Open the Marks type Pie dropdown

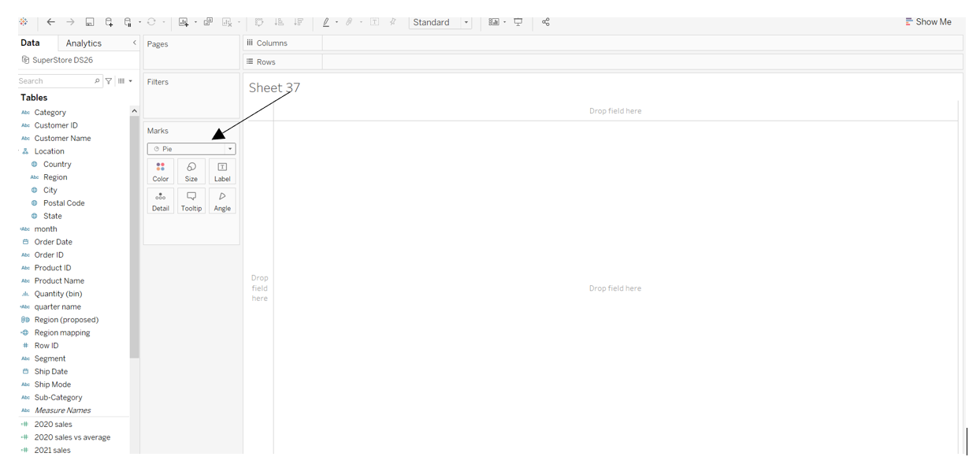191,149
